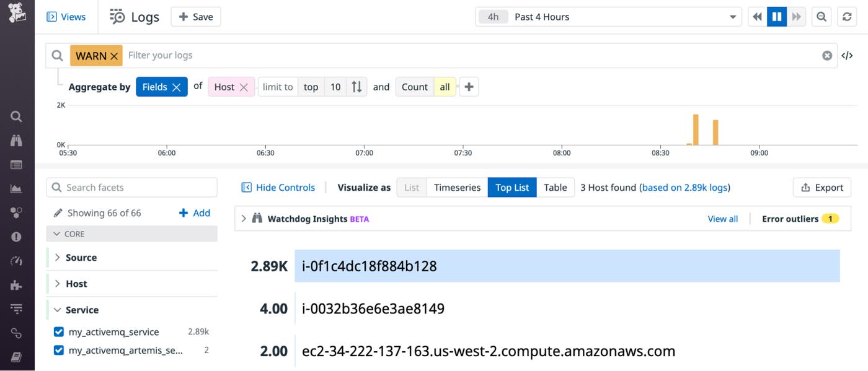This screenshot has height=371, width=868.
Task: Open Watchdog from the left sidebar
Action: (15, 140)
